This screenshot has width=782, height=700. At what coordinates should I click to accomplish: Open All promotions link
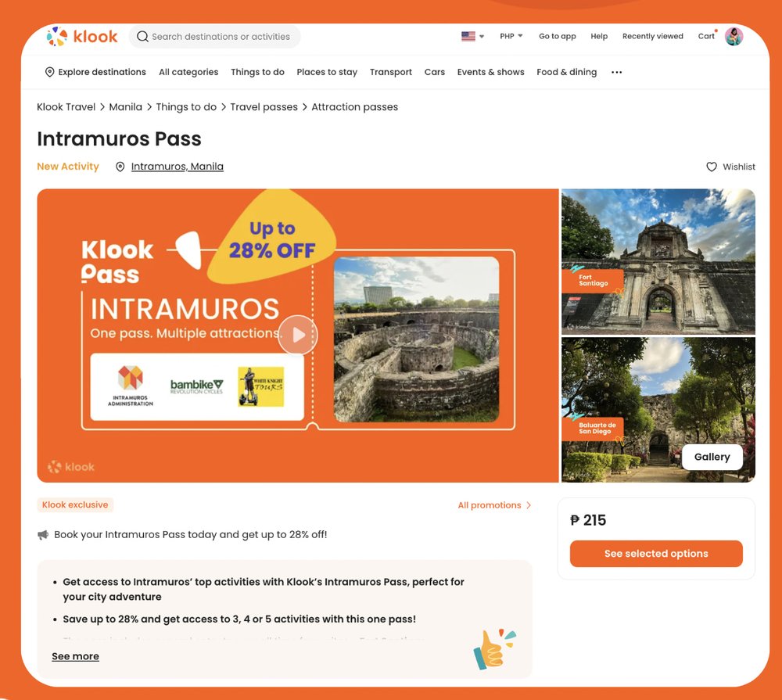(490, 505)
